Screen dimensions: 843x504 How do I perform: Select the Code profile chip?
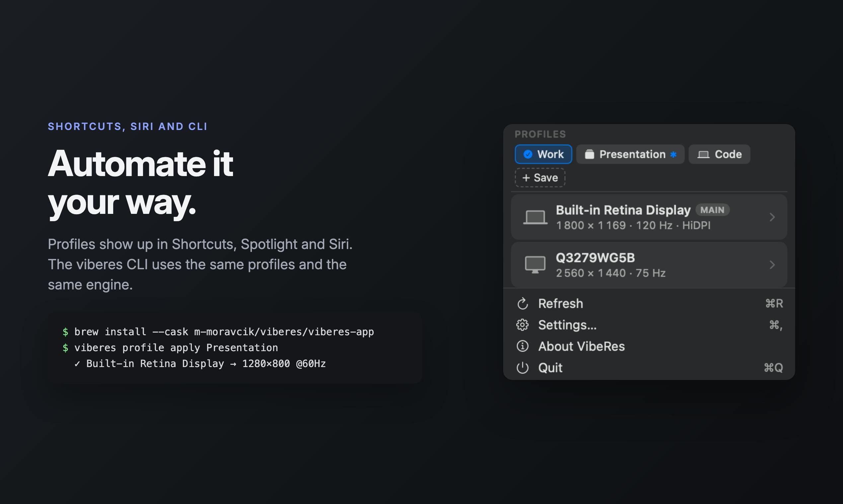tap(719, 154)
